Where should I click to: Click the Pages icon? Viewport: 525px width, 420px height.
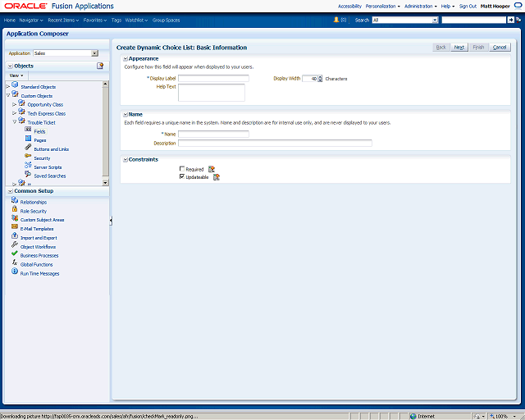pyautogui.click(x=28, y=139)
